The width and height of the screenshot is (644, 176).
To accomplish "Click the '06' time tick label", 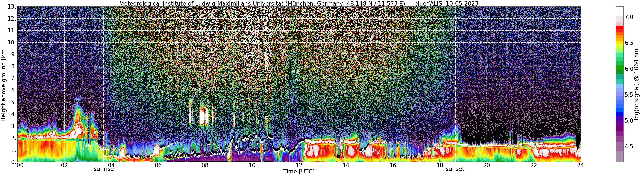I will coord(158,165).
